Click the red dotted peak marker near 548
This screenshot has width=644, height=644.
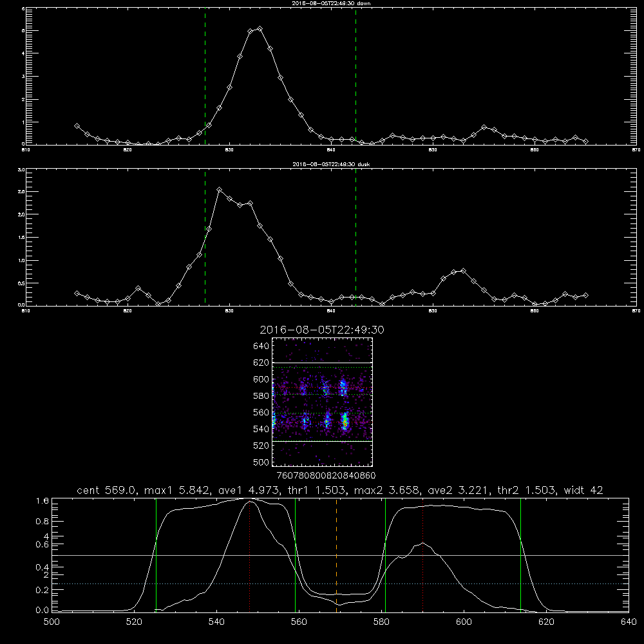click(249, 554)
